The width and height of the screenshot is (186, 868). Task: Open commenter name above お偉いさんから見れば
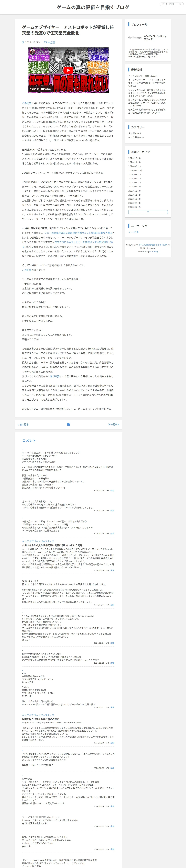coord(38,541)
